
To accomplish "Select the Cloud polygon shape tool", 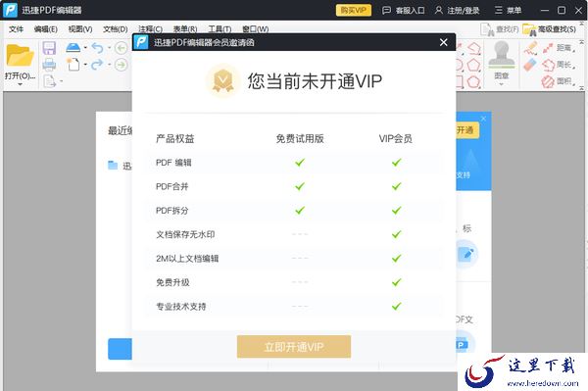I will pyautogui.click(x=474, y=81).
